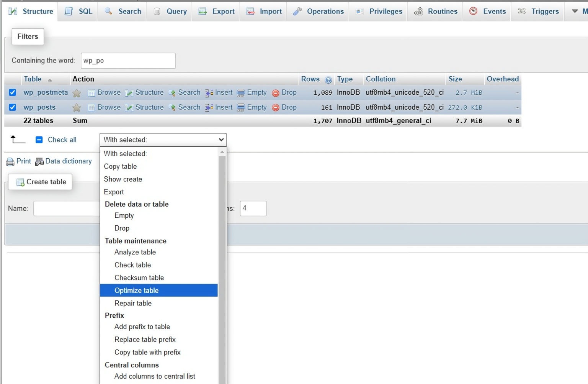Open the Data dictionary

69,161
